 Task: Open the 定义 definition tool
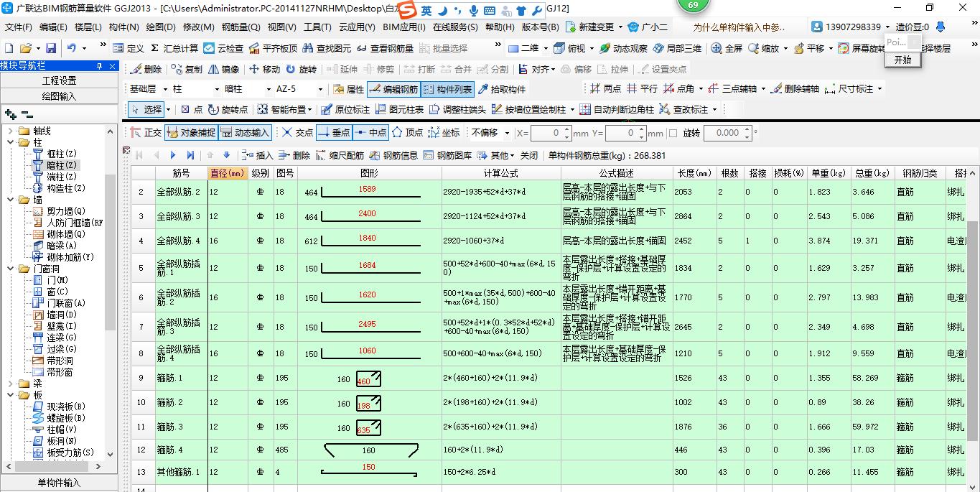pos(129,48)
